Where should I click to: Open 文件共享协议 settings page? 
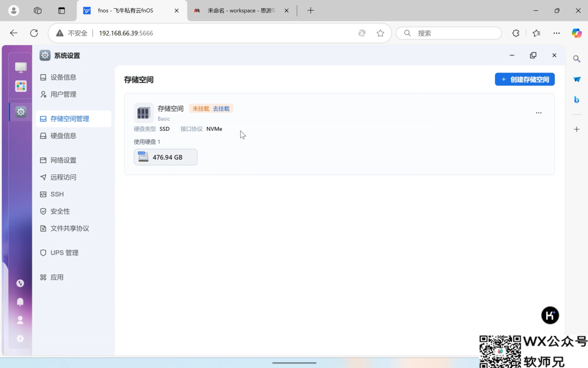pyautogui.click(x=73, y=228)
